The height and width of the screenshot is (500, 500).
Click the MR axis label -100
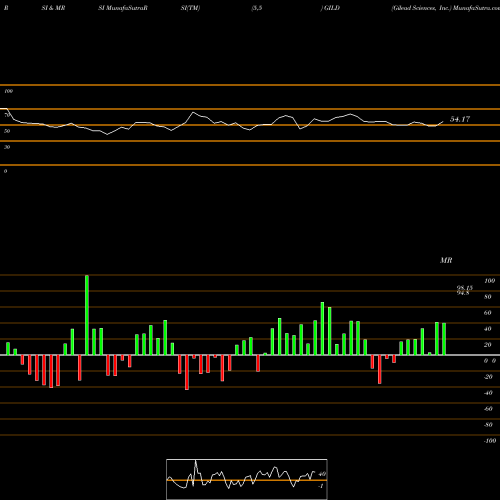pos(490,441)
